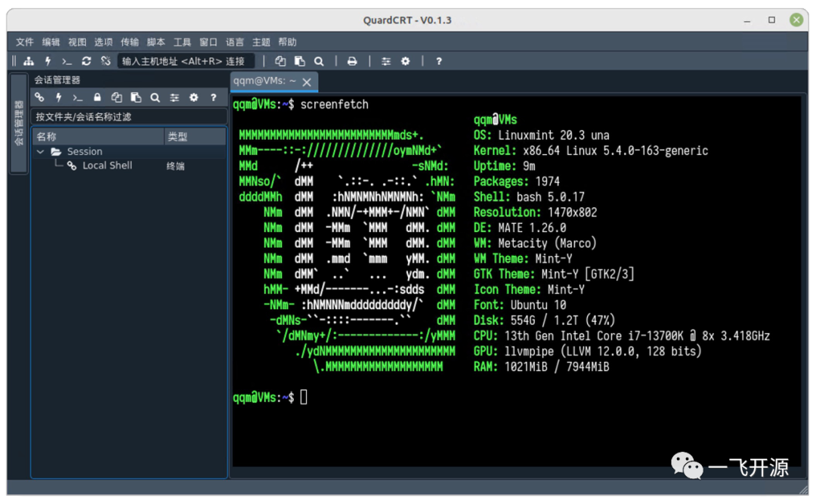
Task: Toggle the vertical 会话管理器 side tab
Action: (x=19, y=123)
